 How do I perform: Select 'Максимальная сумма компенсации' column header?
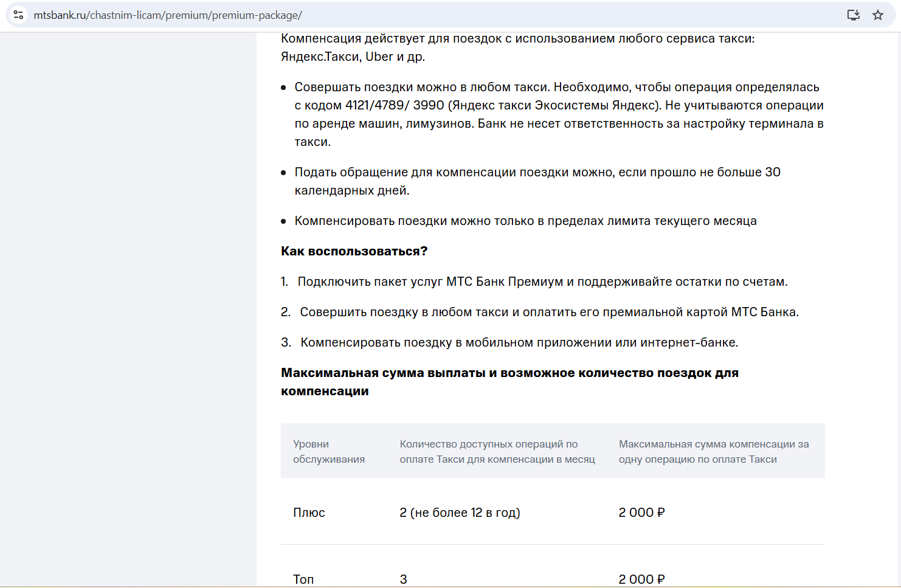pos(714,452)
